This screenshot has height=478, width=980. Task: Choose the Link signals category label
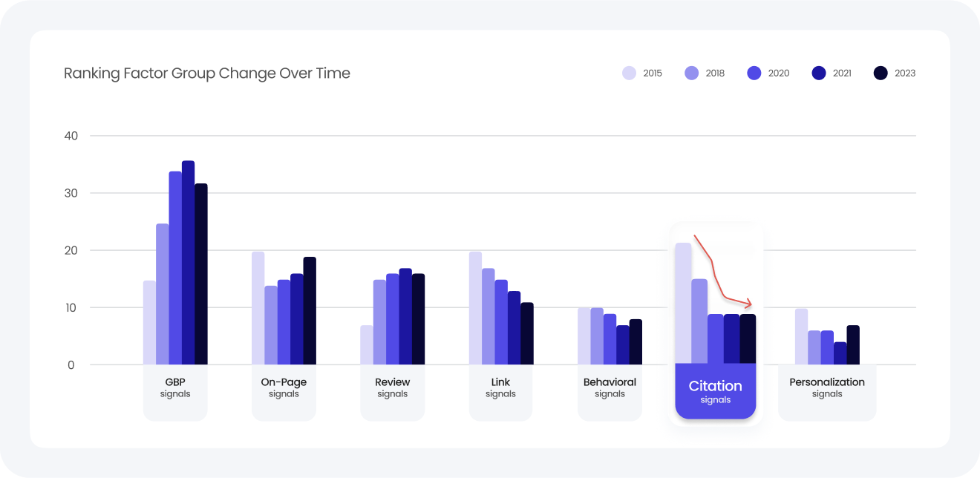[x=500, y=388]
